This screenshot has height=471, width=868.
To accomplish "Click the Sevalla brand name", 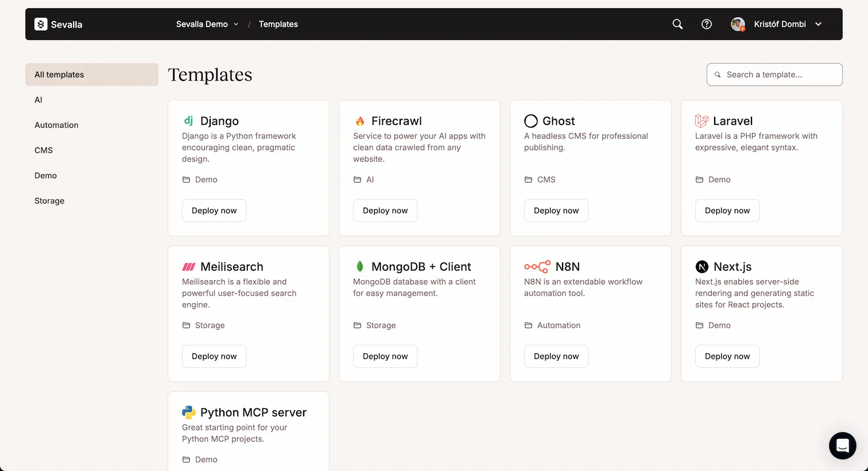I will tap(67, 25).
